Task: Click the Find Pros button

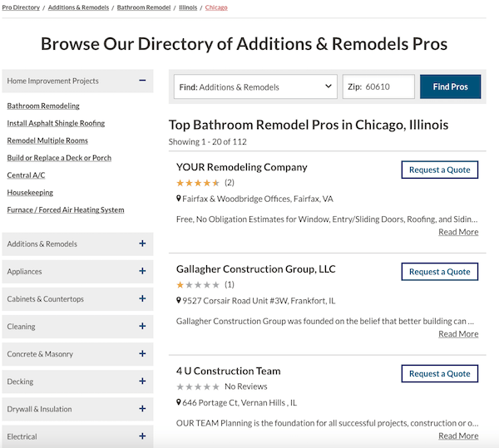Action: pyautogui.click(x=450, y=86)
